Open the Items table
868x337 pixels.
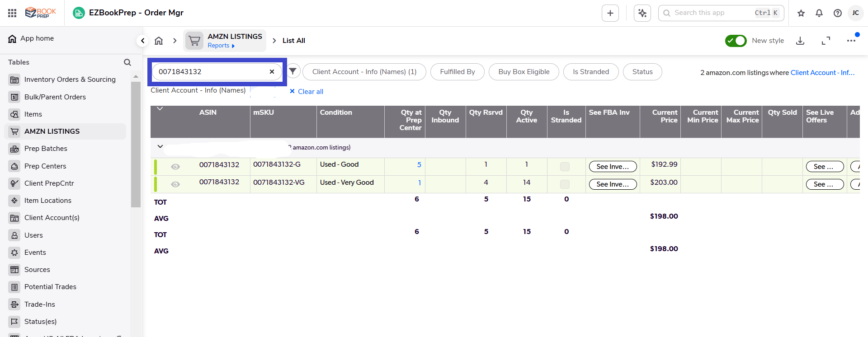pyautogui.click(x=66, y=114)
